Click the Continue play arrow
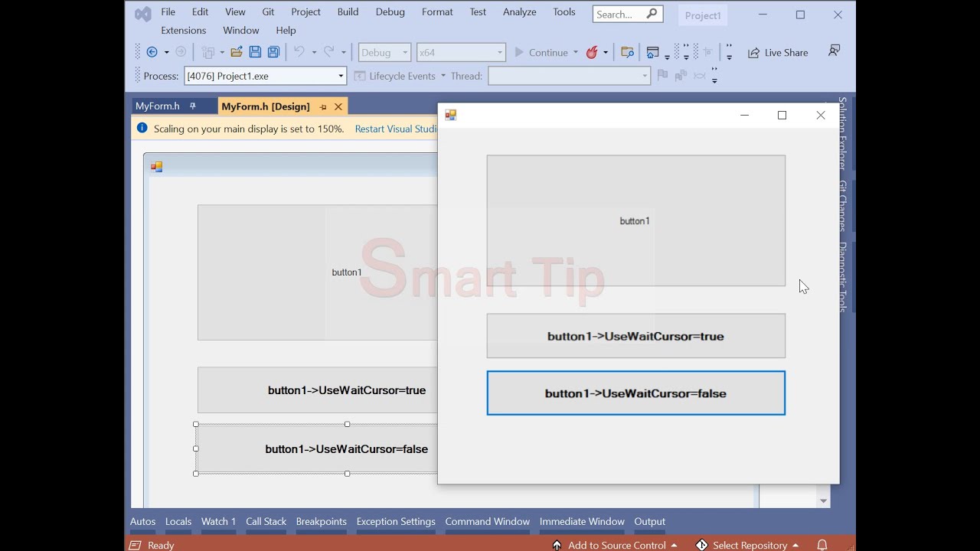This screenshot has width=980, height=551. click(x=519, y=52)
